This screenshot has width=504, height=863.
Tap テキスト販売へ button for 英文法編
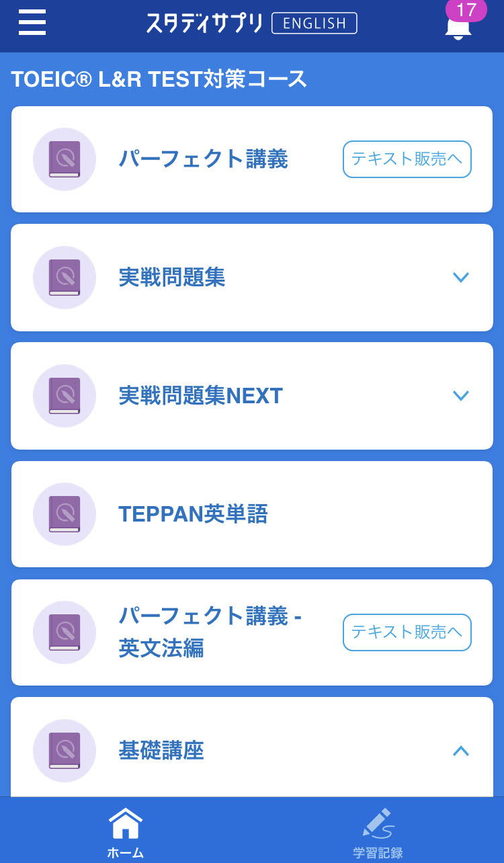tap(407, 632)
